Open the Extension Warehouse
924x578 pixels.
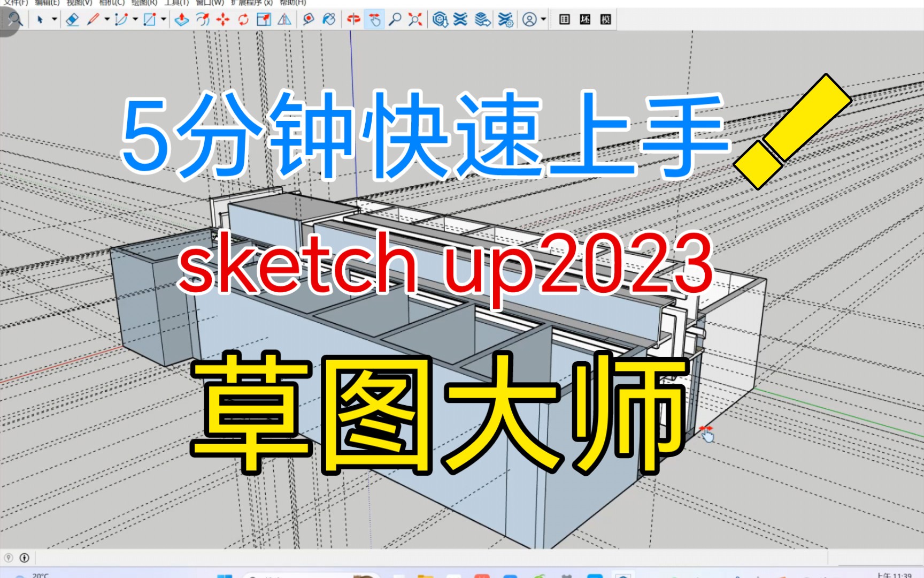(460, 20)
